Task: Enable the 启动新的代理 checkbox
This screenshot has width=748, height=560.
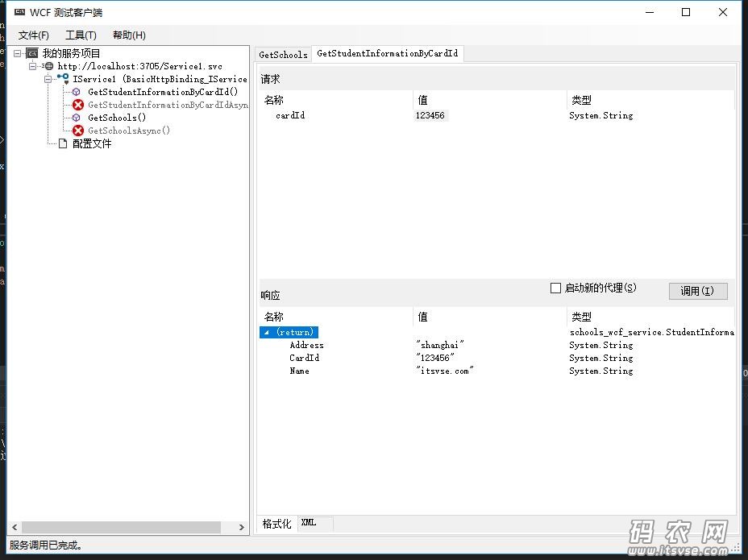Action: (555, 288)
